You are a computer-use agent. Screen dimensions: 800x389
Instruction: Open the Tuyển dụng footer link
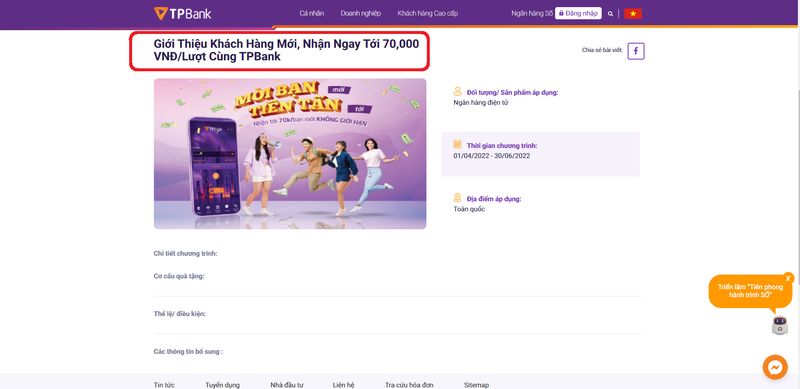tap(222, 385)
